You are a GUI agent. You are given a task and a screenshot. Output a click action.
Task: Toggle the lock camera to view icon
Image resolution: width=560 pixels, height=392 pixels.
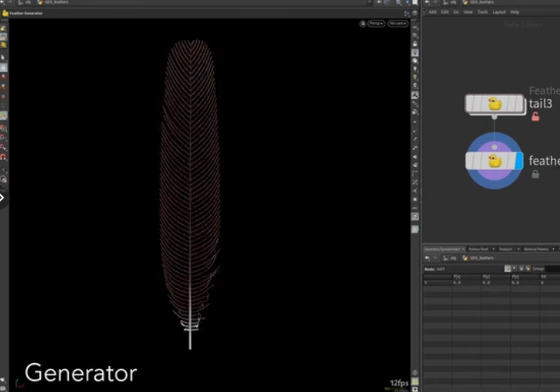362,23
